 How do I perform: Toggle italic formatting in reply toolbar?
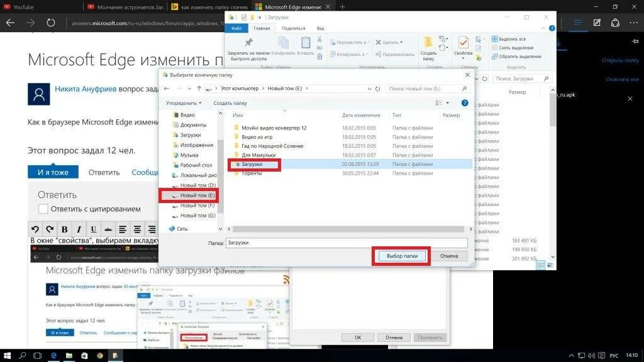coord(79,229)
